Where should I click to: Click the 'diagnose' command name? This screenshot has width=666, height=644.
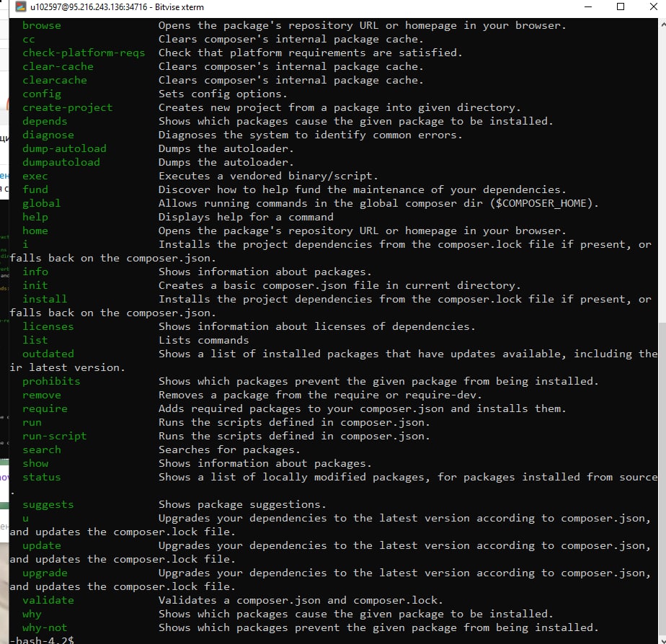48,135
